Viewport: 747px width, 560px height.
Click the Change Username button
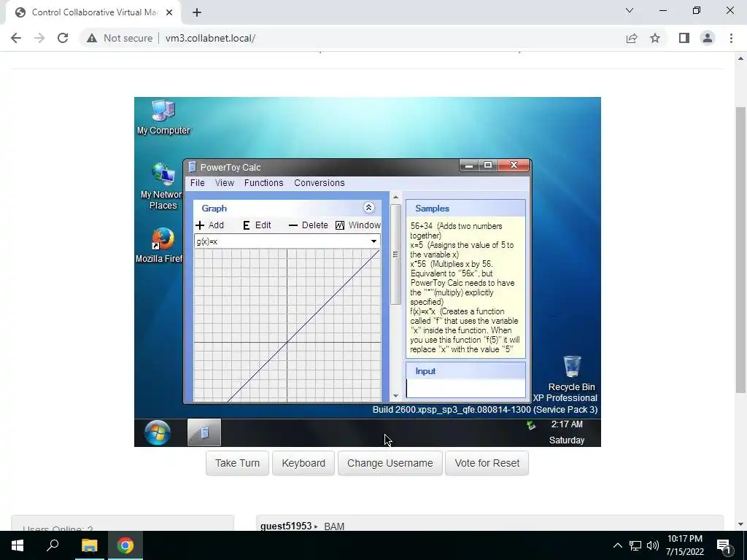[390, 463]
